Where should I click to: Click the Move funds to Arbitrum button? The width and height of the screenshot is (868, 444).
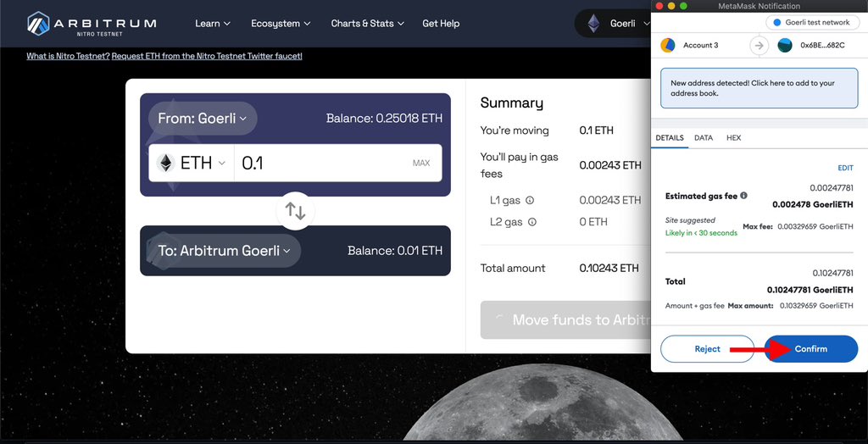[x=565, y=320]
